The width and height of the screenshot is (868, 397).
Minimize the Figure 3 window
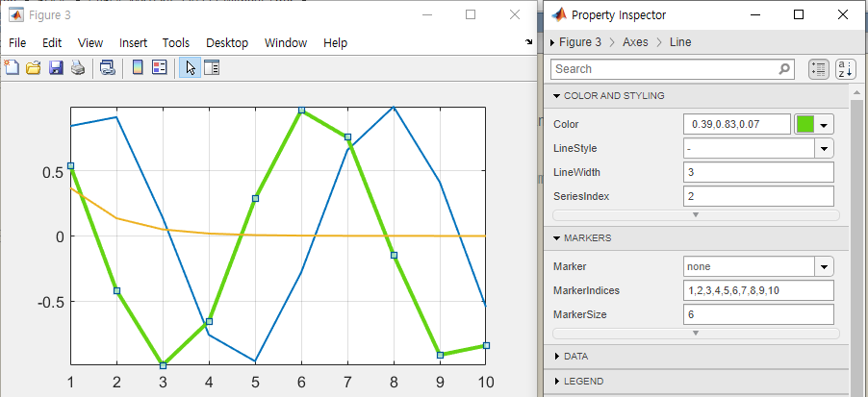[427, 15]
